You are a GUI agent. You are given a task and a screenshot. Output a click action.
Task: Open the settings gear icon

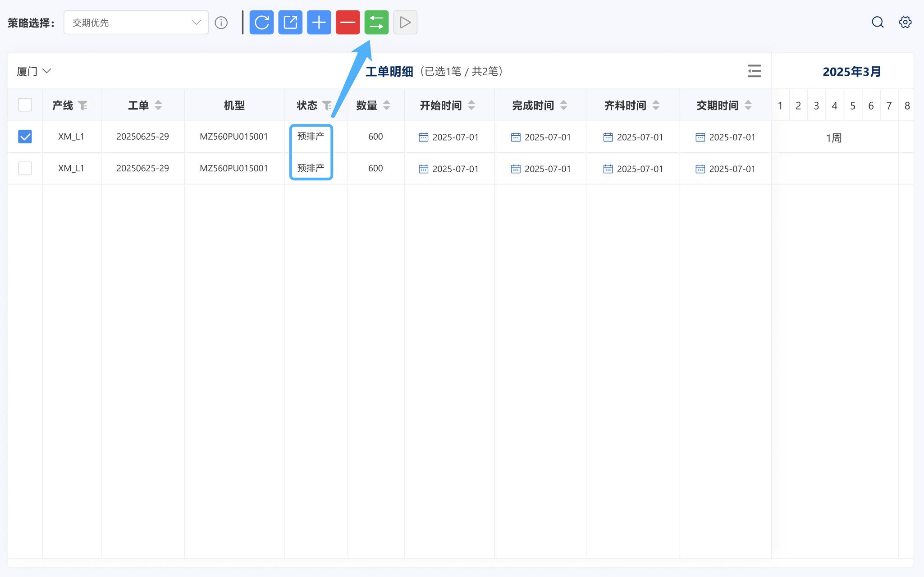point(905,23)
